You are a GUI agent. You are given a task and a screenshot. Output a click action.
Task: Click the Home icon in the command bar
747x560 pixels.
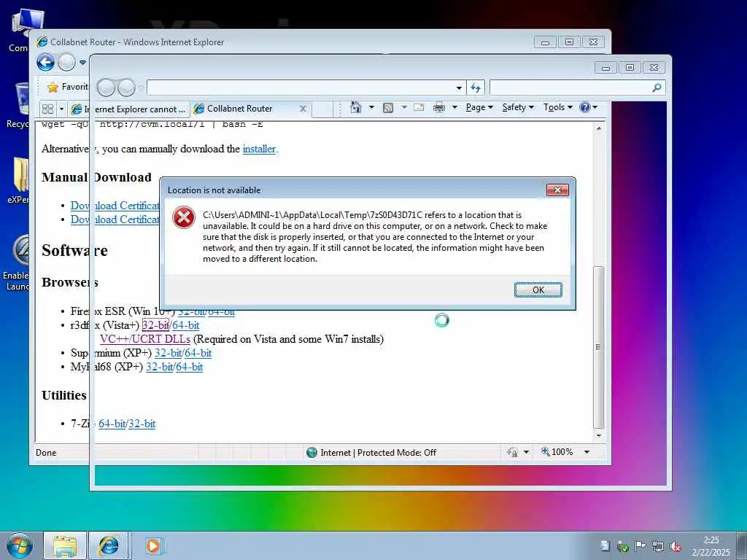pyautogui.click(x=355, y=107)
